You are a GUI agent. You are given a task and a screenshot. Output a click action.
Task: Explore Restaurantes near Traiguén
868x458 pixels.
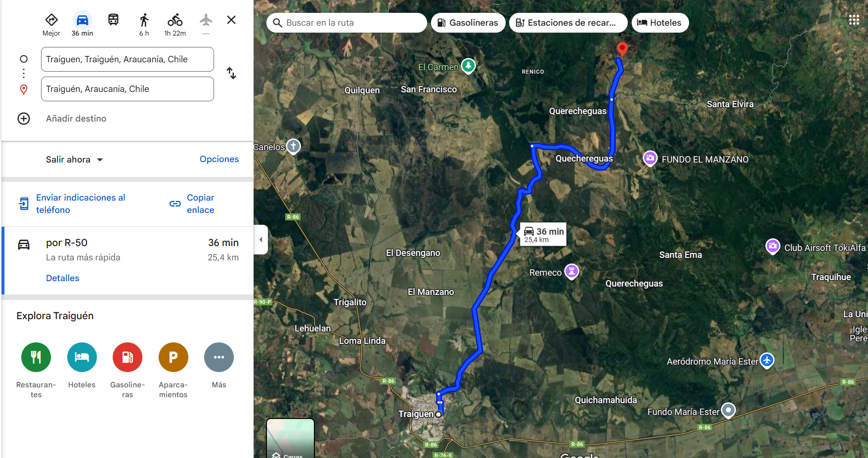(x=36, y=357)
